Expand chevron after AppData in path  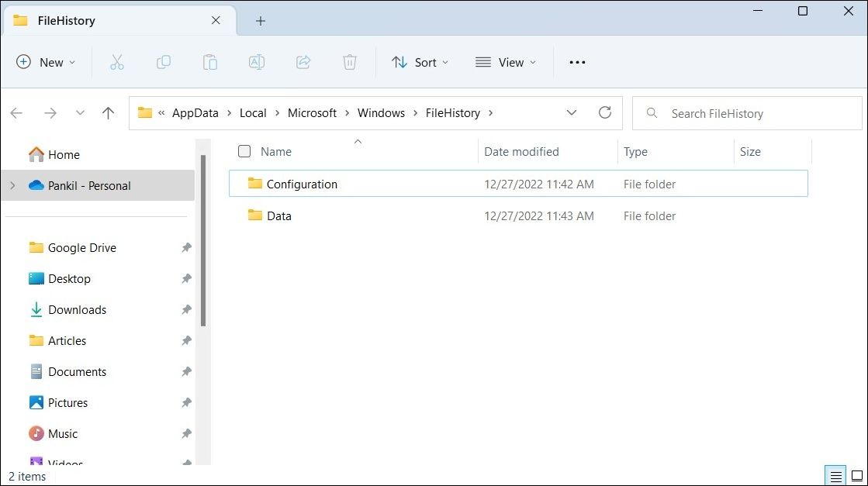[229, 113]
